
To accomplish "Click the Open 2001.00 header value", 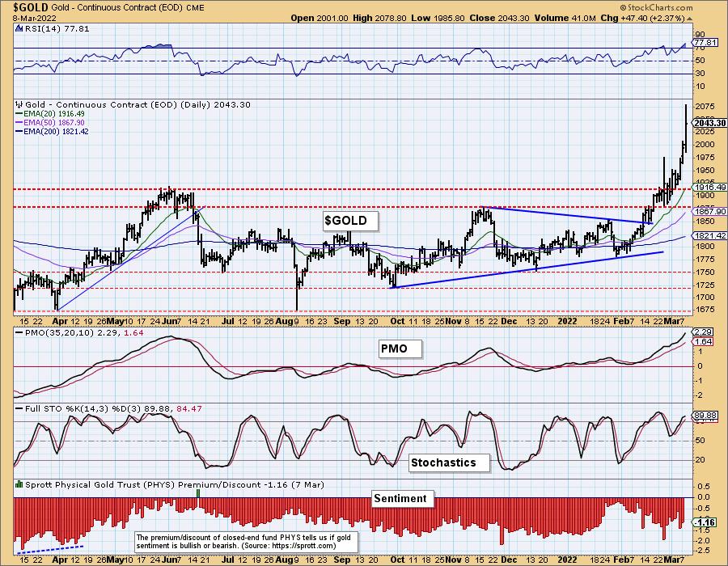I will pos(320,18).
